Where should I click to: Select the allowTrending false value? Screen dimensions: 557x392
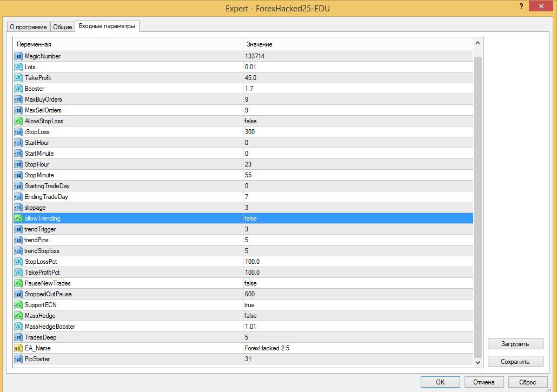pos(250,218)
